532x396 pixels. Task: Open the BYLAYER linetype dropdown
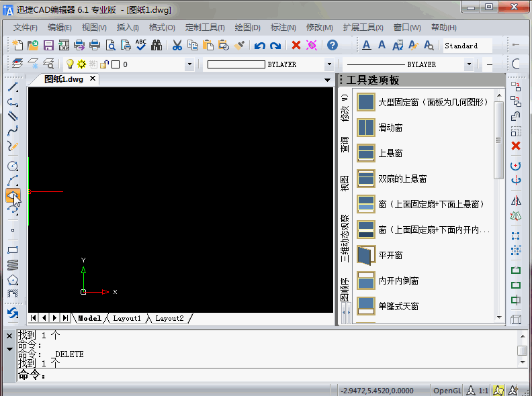pos(470,64)
